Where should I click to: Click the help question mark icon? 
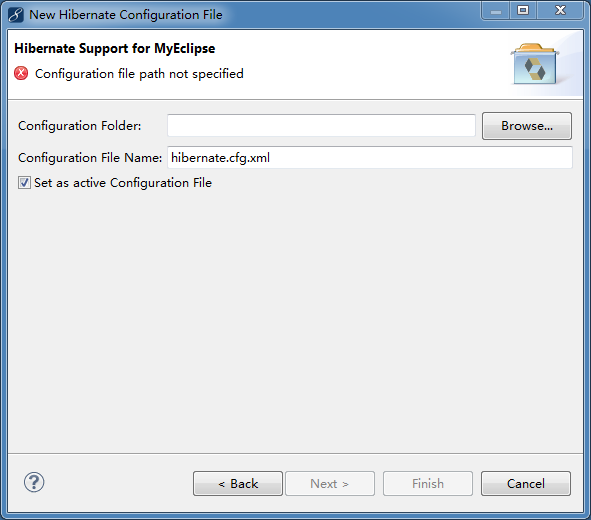[34, 482]
